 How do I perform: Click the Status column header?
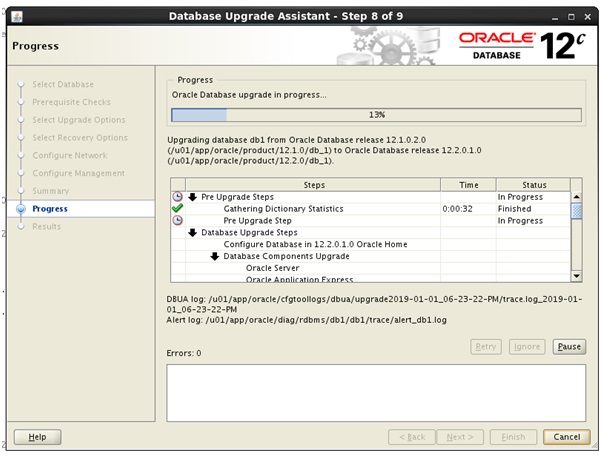(x=531, y=185)
